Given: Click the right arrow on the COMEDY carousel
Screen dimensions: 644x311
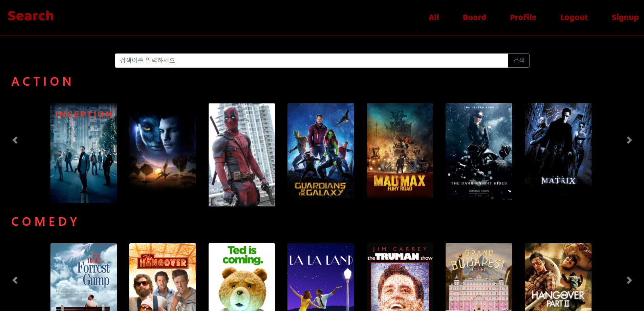Looking at the screenshot, I should [x=629, y=280].
